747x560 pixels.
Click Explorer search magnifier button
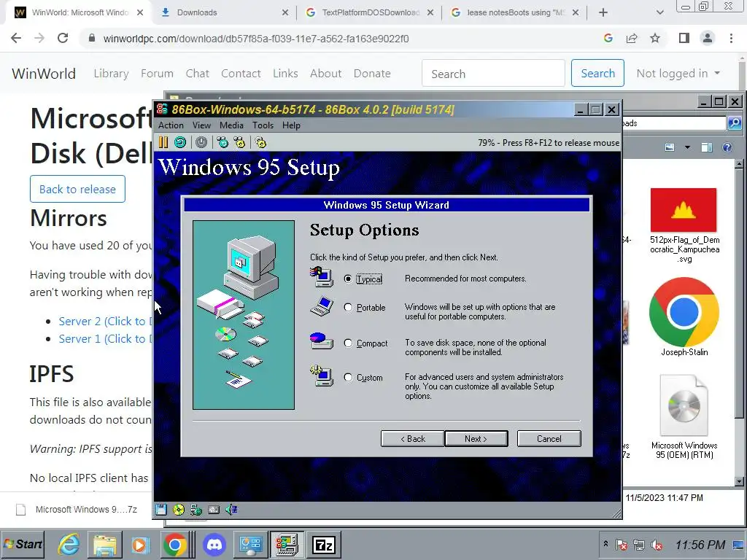pyautogui.click(x=735, y=123)
